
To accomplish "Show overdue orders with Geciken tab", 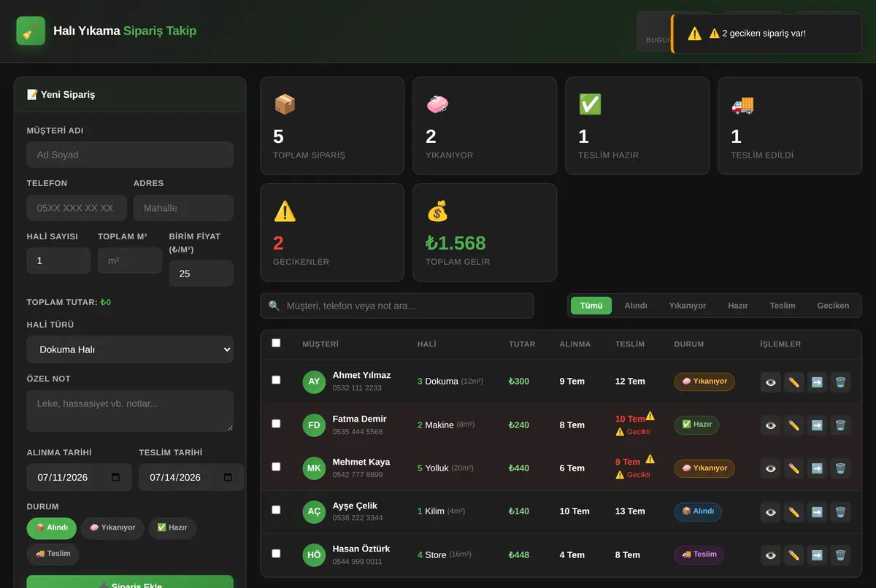I will click(x=833, y=306).
